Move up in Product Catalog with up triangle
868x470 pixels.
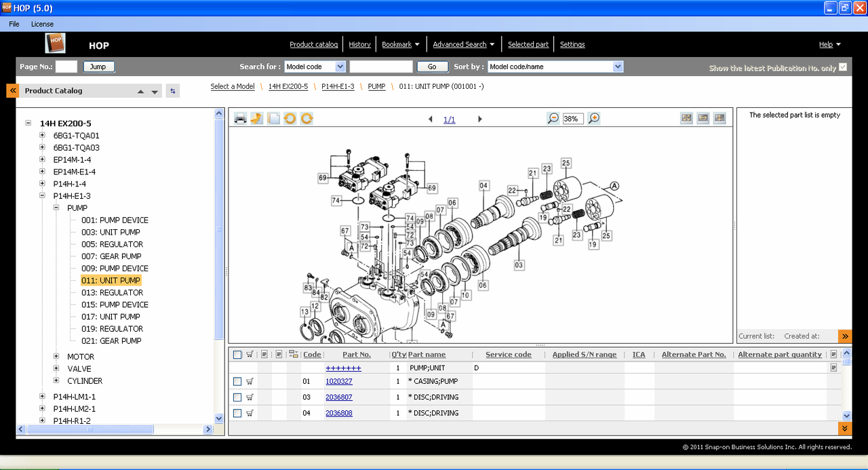[x=140, y=92]
